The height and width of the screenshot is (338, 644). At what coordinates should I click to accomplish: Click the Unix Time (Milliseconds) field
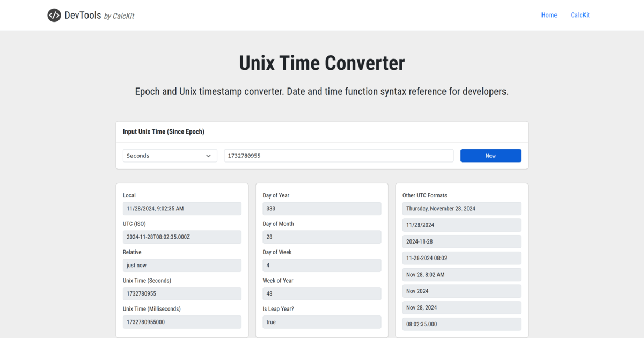click(182, 322)
